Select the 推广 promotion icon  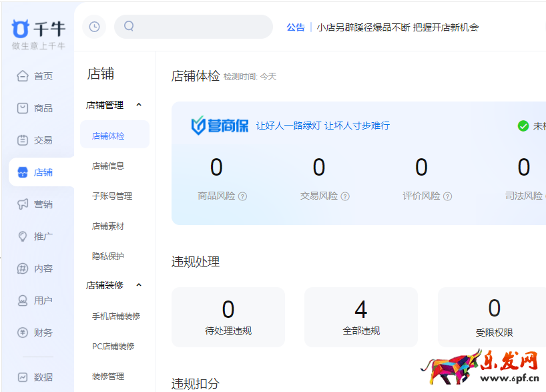(x=24, y=236)
